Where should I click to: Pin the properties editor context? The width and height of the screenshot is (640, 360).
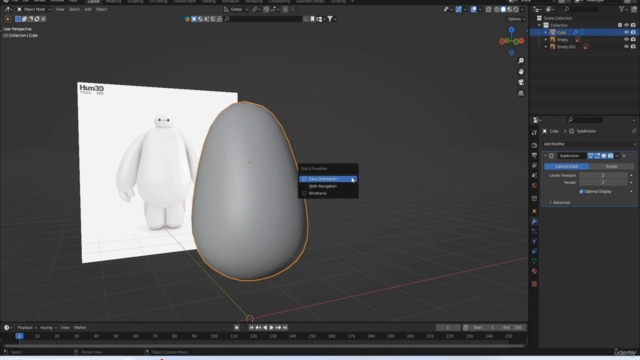pyautogui.click(x=633, y=131)
